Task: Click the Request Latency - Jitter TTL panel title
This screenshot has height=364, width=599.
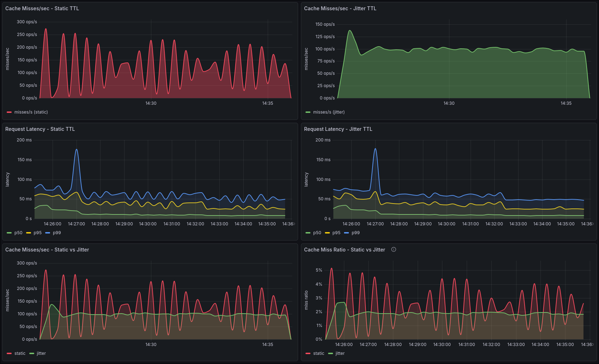Action: (x=338, y=129)
